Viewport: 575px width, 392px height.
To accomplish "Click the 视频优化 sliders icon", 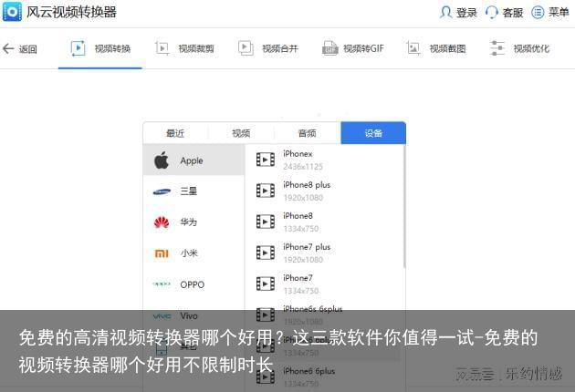I will (x=497, y=48).
